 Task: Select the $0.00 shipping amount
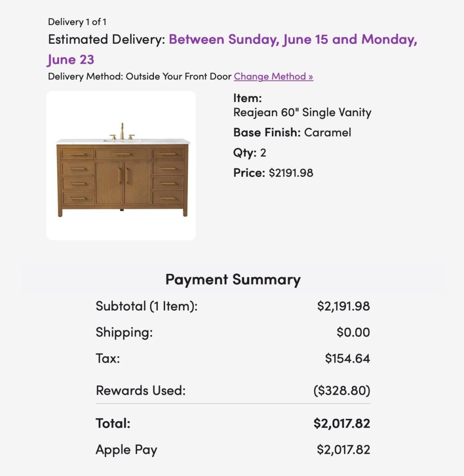click(x=353, y=332)
